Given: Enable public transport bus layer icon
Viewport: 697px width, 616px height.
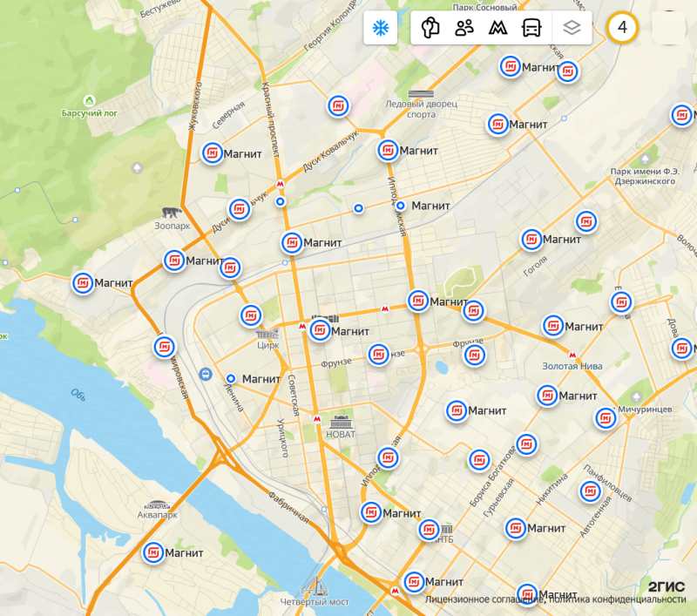Looking at the screenshot, I should (x=531, y=28).
